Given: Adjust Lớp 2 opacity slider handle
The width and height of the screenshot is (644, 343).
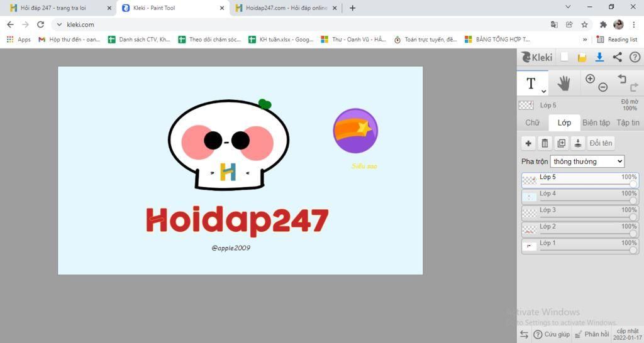Looking at the screenshot, I should 633,234.
